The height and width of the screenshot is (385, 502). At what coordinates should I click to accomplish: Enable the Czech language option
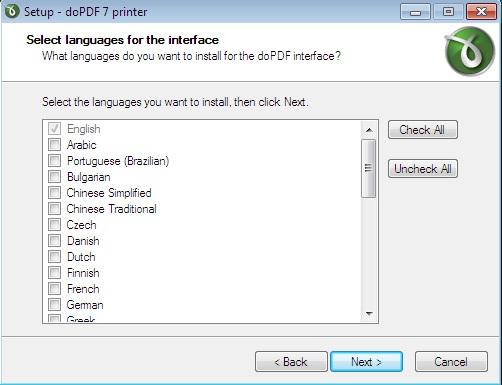tap(54, 225)
